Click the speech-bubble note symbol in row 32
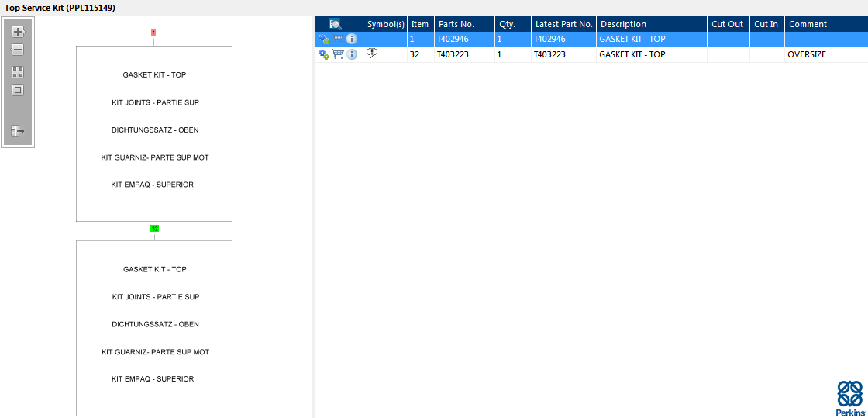This screenshot has width=868, height=418. coord(373,54)
